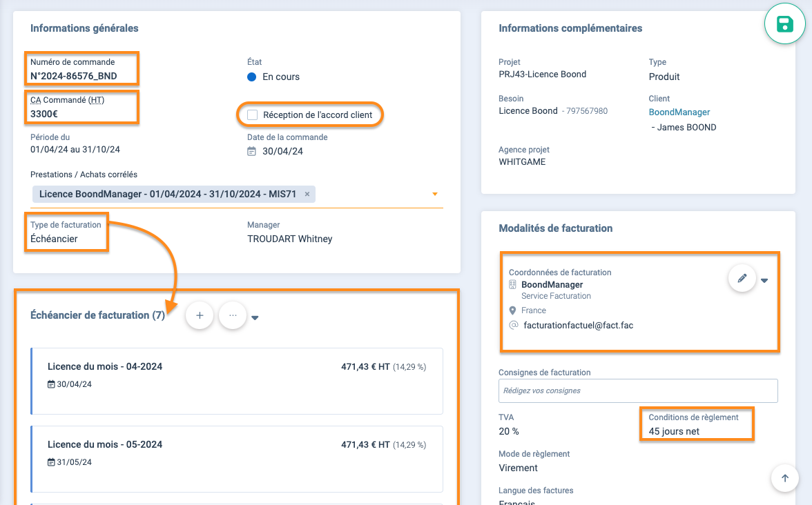The image size is (812, 505).
Task: Click the green save disk icon
Action: pyautogui.click(x=785, y=24)
